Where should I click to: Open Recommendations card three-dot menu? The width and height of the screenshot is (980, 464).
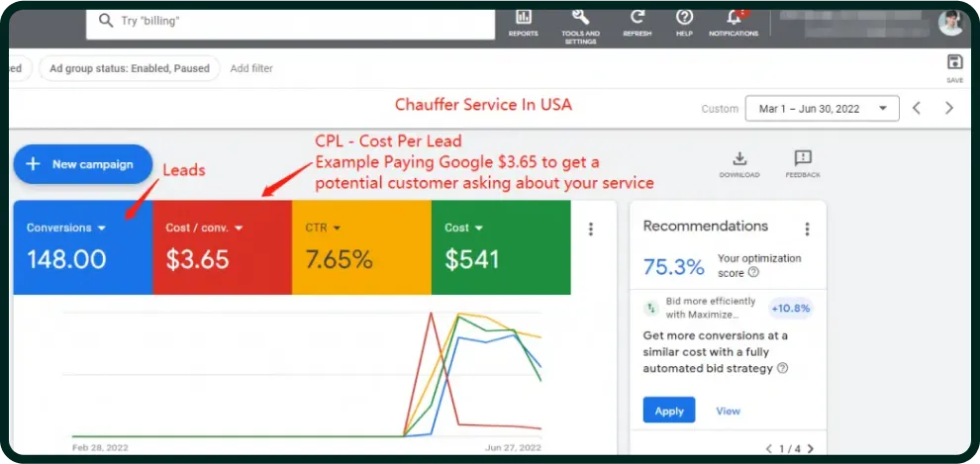click(x=807, y=230)
